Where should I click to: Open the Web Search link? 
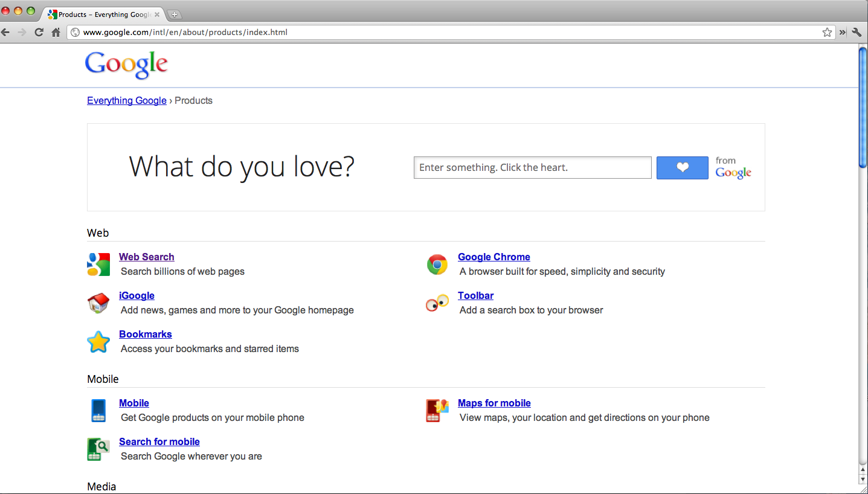coord(147,257)
